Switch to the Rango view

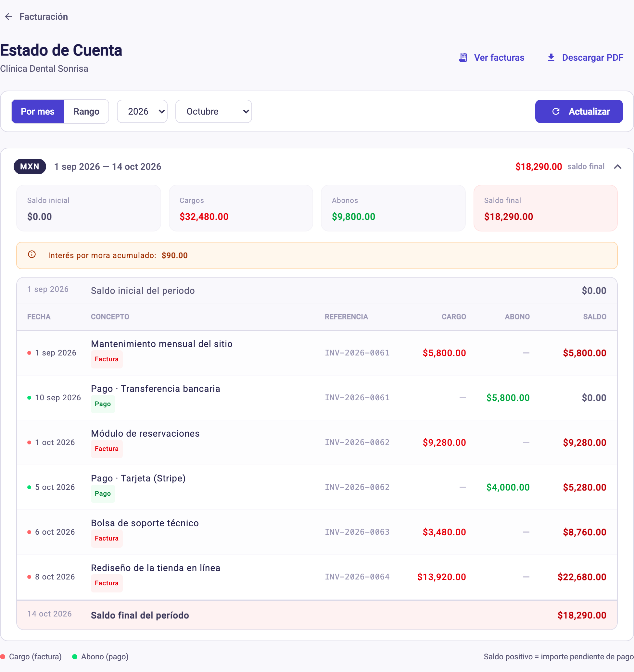(86, 112)
